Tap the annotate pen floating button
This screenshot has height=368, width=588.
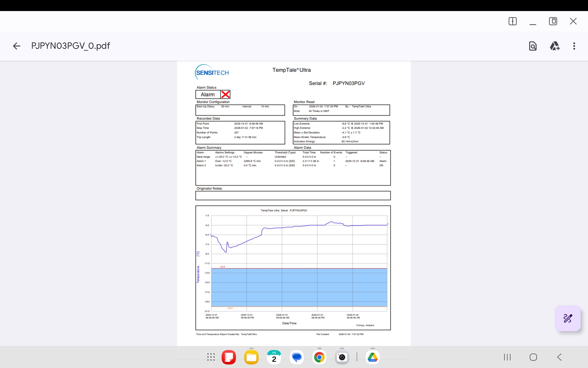(x=567, y=318)
